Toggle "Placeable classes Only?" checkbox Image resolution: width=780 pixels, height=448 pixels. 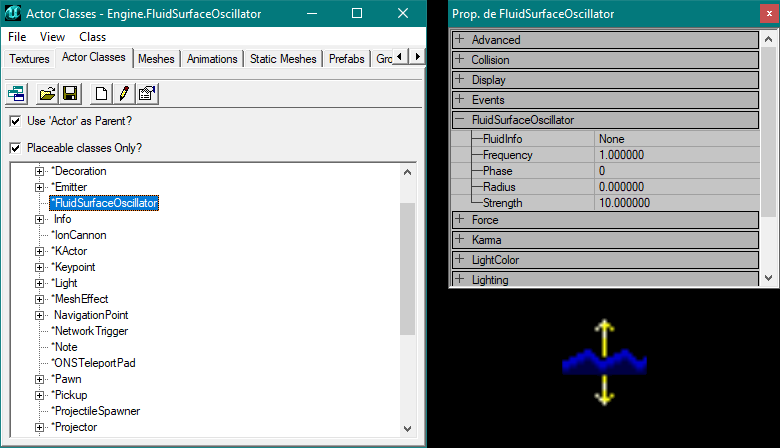(x=15, y=148)
